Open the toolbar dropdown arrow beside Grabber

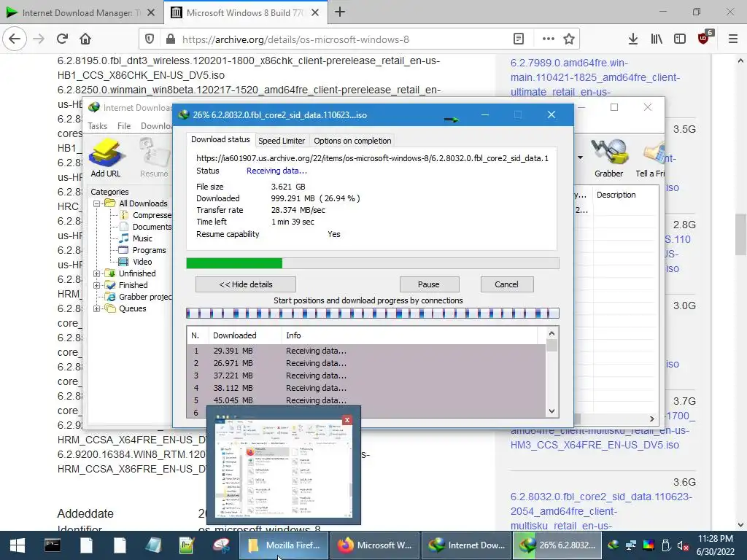click(580, 157)
